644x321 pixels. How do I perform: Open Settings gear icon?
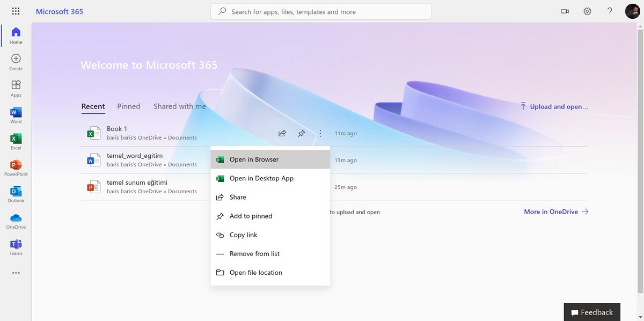pyautogui.click(x=587, y=11)
